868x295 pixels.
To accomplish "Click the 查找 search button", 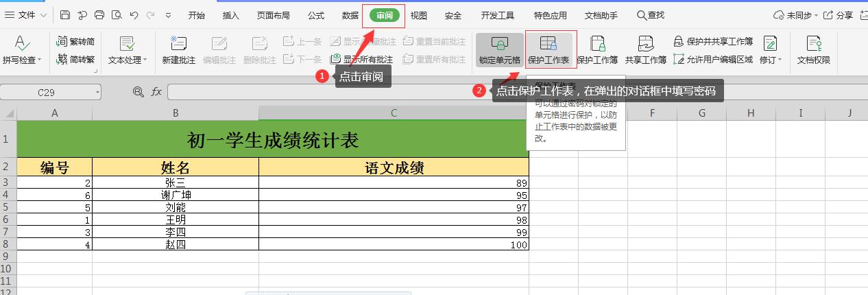I will pyautogui.click(x=651, y=15).
